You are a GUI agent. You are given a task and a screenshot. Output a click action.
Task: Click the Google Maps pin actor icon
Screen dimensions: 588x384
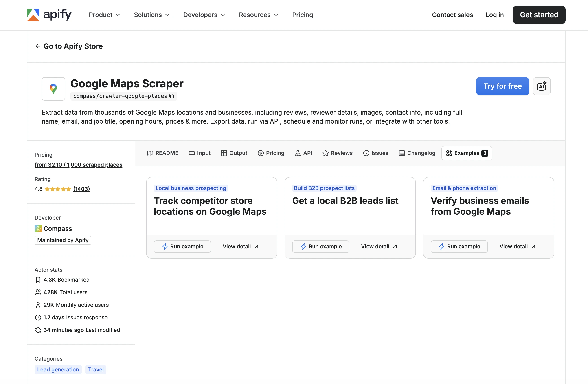coord(53,89)
